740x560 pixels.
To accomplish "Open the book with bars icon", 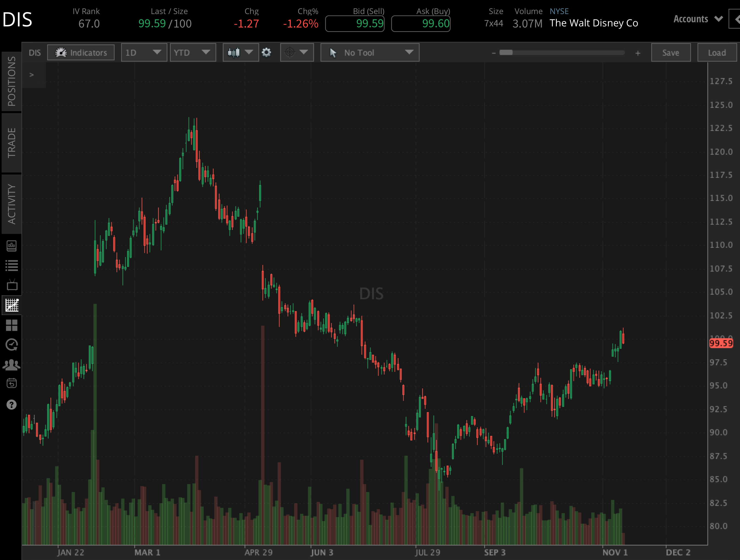I will (x=12, y=246).
